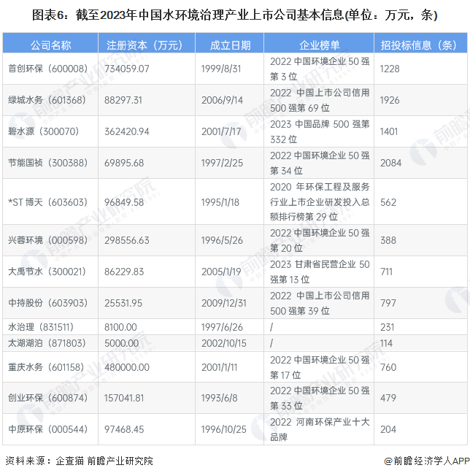The width and height of the screenshot is (470, 476).
Task: Click founding date 2005/1/19
Action: click(221, 272)
